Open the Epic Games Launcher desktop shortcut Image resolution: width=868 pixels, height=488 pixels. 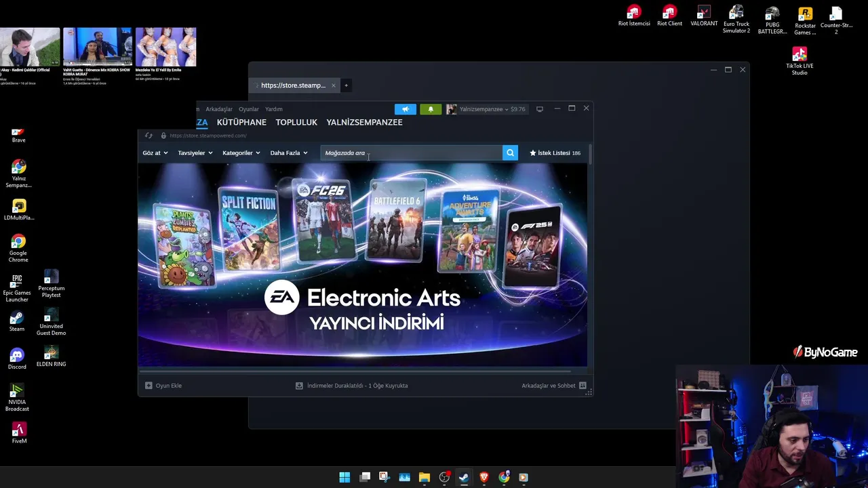pos(17,288)
